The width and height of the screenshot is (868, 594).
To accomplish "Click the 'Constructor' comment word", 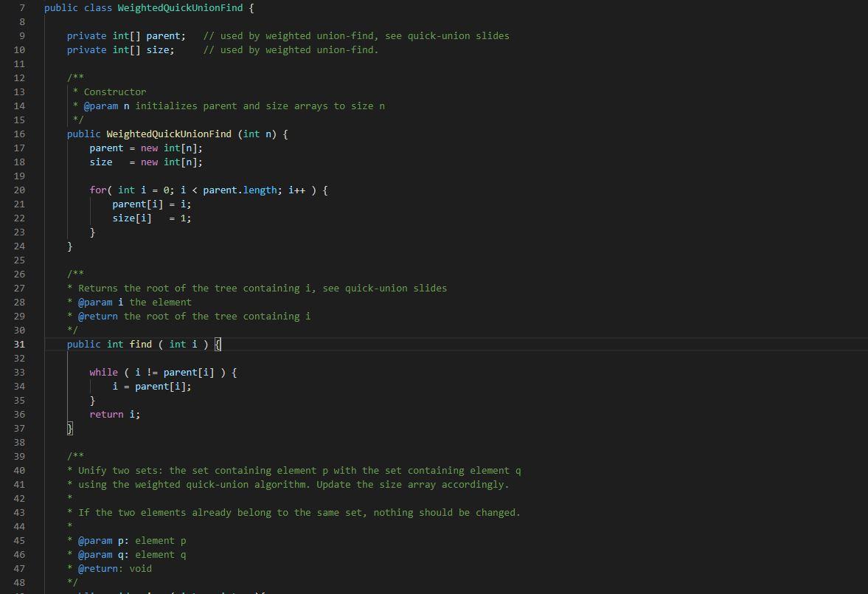I will [115, 92].
